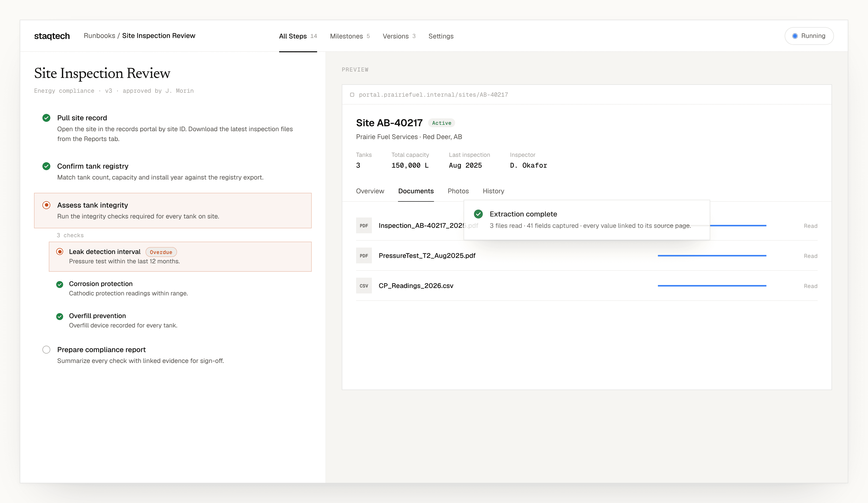Click the Overdue badge
Screen dimensions: 868x503
click(161, 252)
